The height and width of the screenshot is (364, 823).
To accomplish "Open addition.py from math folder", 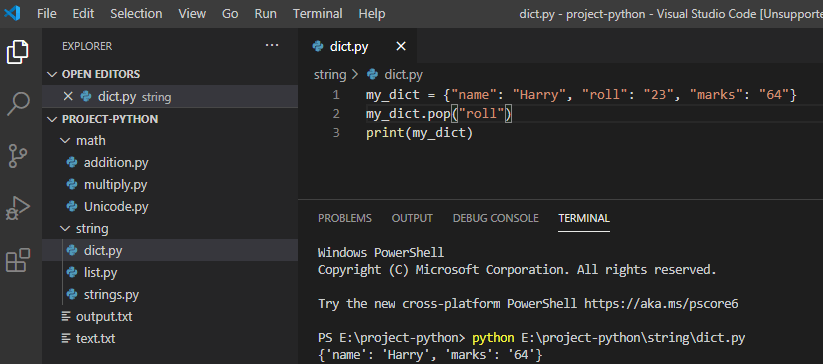I will 116,163.
